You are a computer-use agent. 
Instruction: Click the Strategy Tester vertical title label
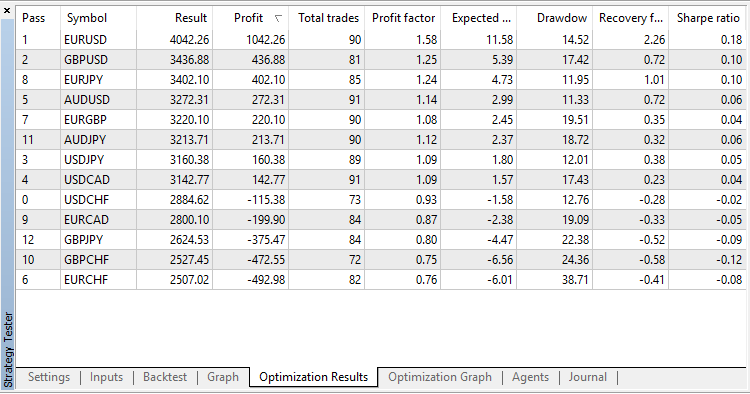pos(8,350)
